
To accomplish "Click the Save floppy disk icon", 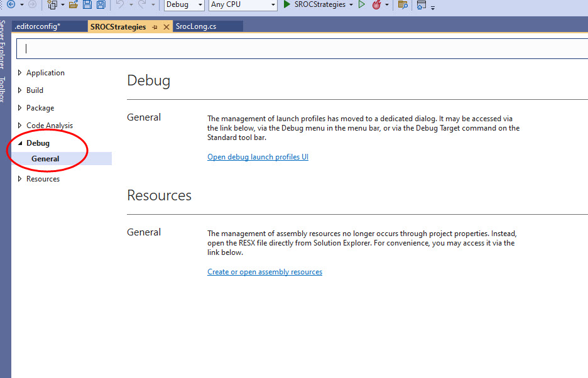I will (87, 4).
